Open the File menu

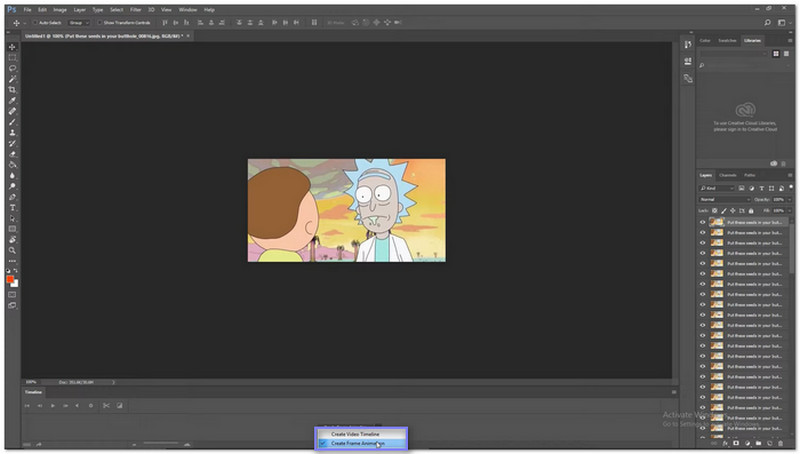pos(28,10)
